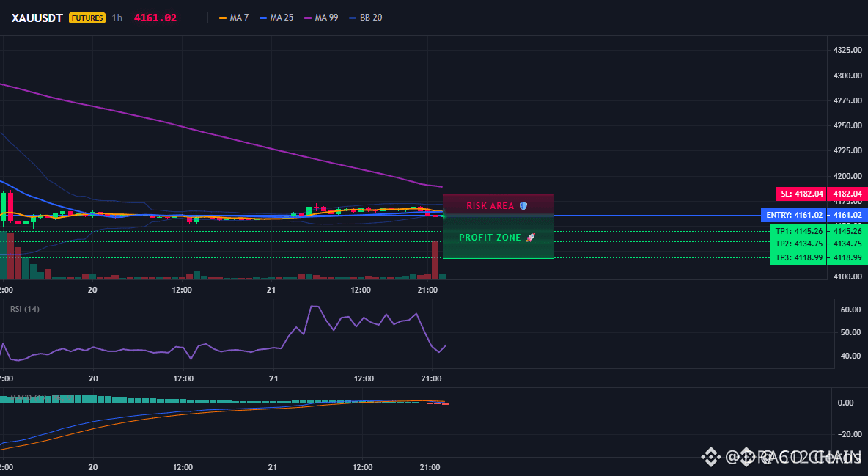Click the 21:00 time label under price chart

coord(427,290)
